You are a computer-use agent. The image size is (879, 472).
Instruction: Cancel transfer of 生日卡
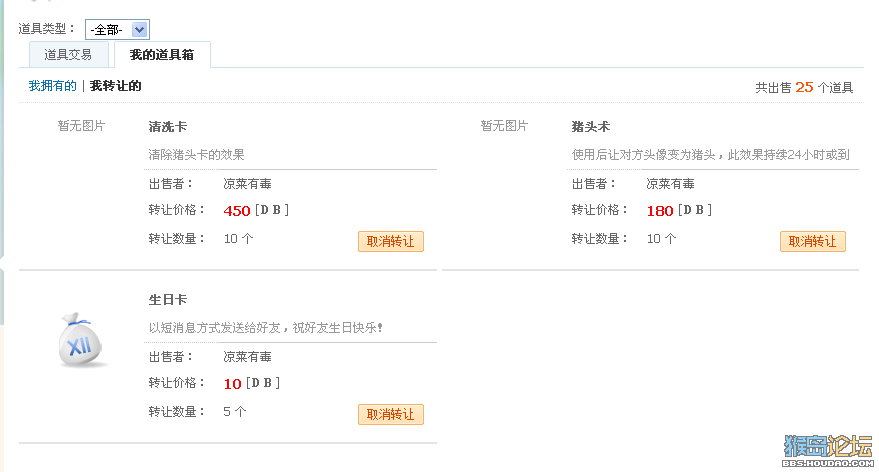coord(391,415)
